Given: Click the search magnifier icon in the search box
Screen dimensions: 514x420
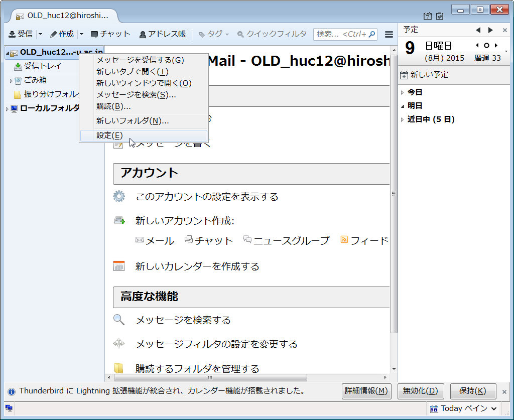Looking at the screenshot, I should (x=372, y=34).
